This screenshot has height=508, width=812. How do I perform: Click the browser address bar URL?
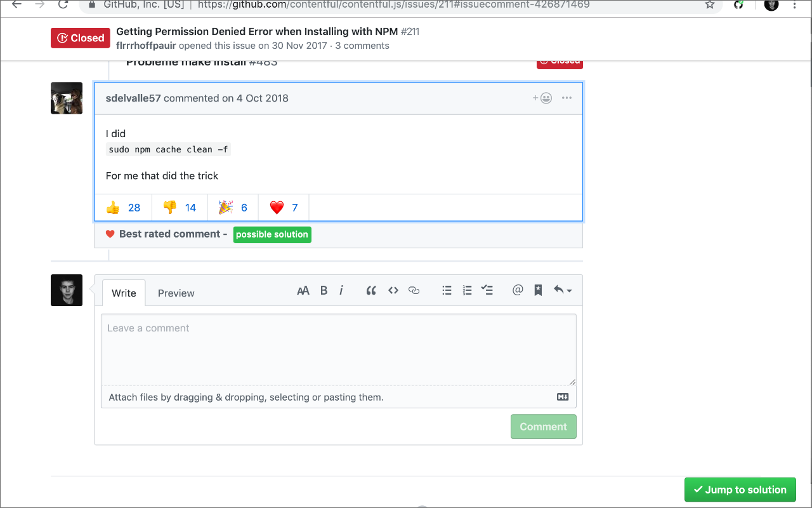pos(393,4)
